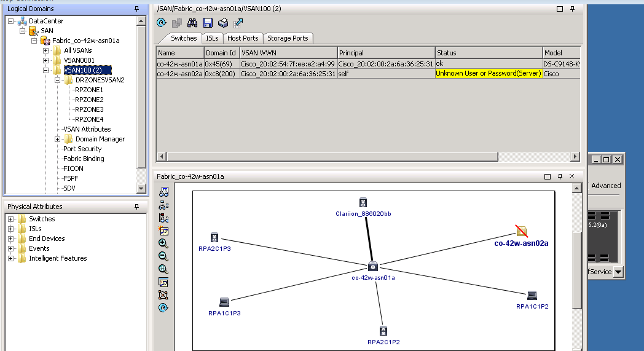Open the Advanced tab in background window
644x351 pixels.
click(x=606, y=186)
